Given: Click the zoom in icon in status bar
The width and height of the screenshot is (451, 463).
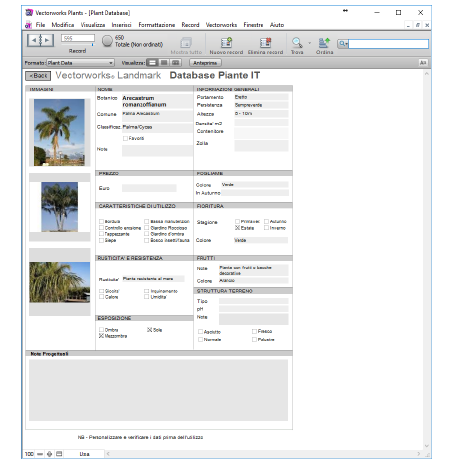Looking at the screenshot, I should click(49, 454).
